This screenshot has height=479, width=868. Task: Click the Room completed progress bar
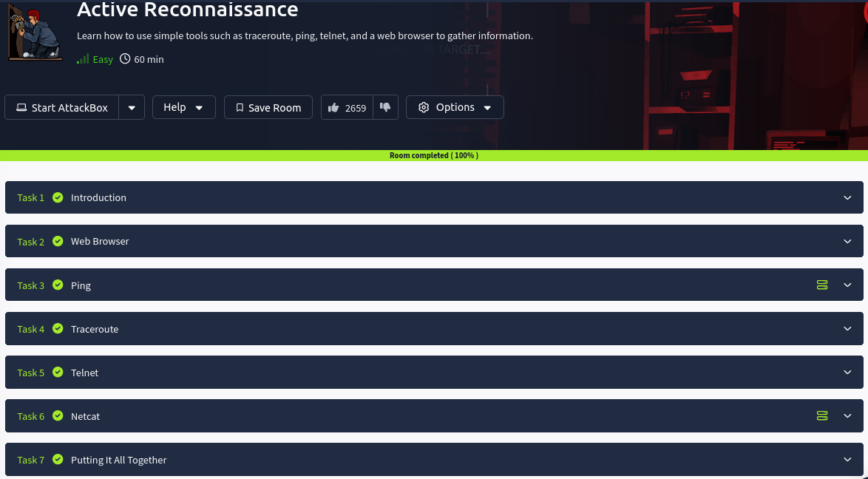pos(434,155)
